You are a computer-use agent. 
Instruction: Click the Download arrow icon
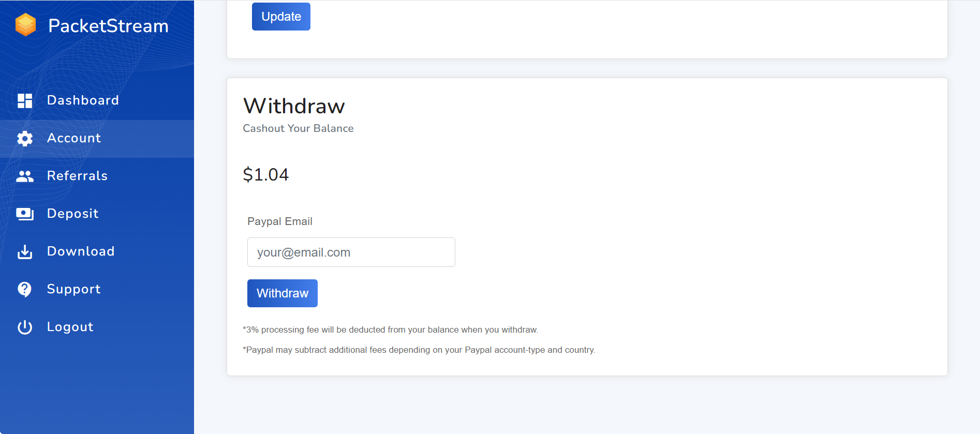(x=24, y=251)
